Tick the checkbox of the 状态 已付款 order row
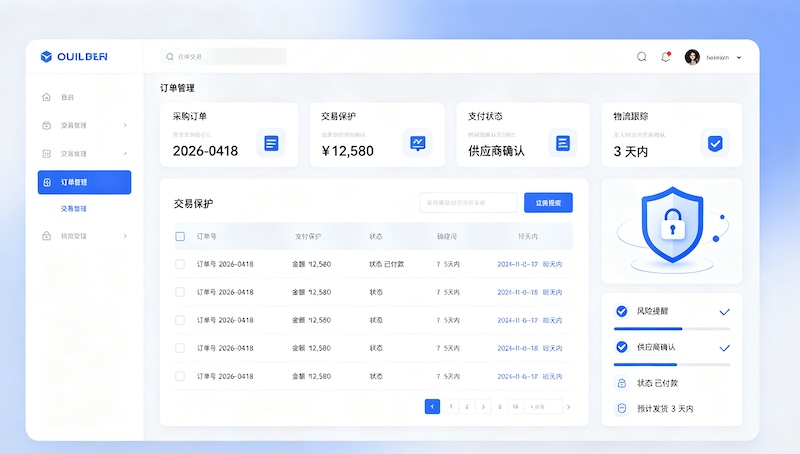 [x=180, y=264]
